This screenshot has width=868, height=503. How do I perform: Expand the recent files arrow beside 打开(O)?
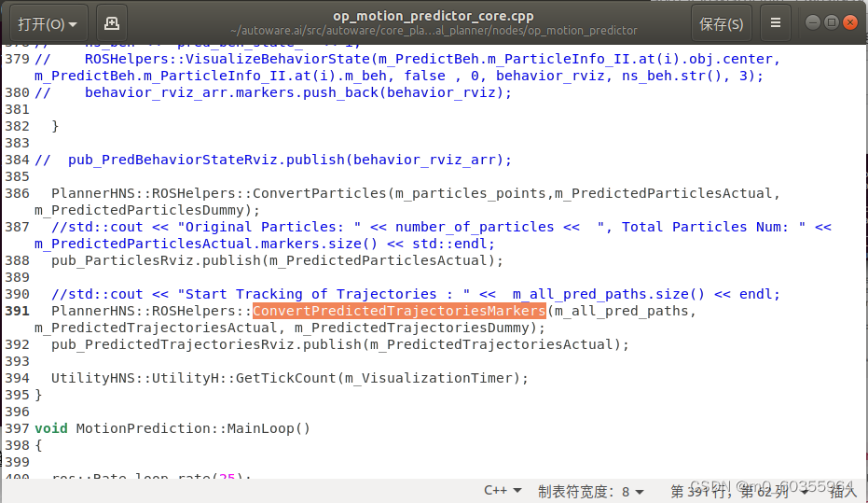(73, 25)
